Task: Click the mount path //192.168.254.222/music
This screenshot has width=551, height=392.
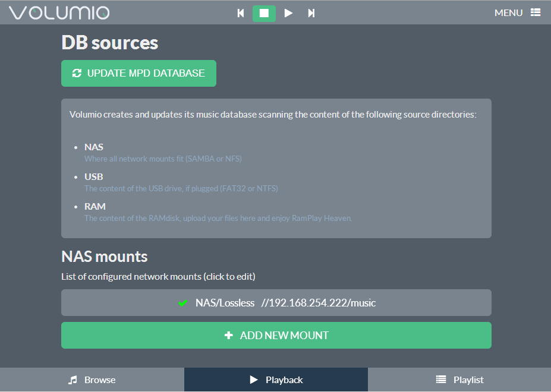Action: click(319, 303)
